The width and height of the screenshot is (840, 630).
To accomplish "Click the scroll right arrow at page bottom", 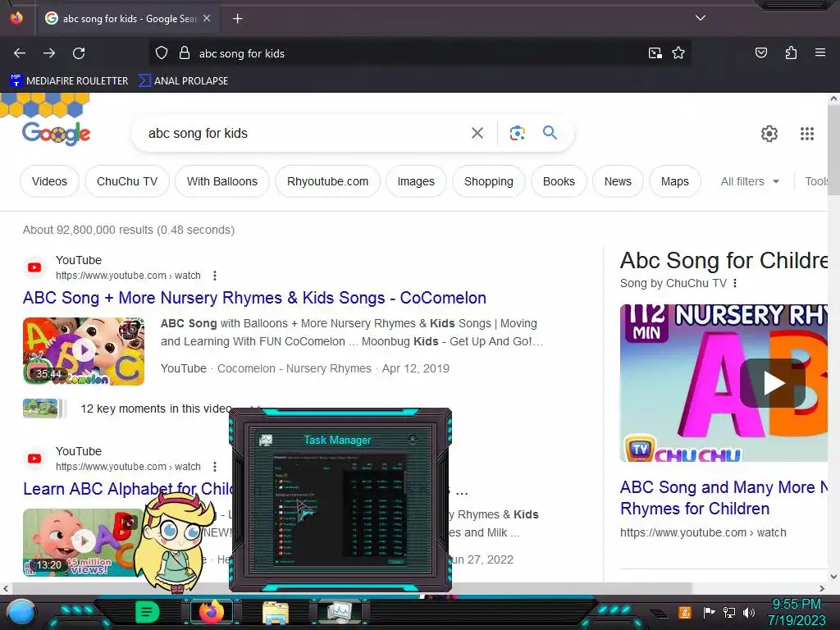I will (822, 588).
